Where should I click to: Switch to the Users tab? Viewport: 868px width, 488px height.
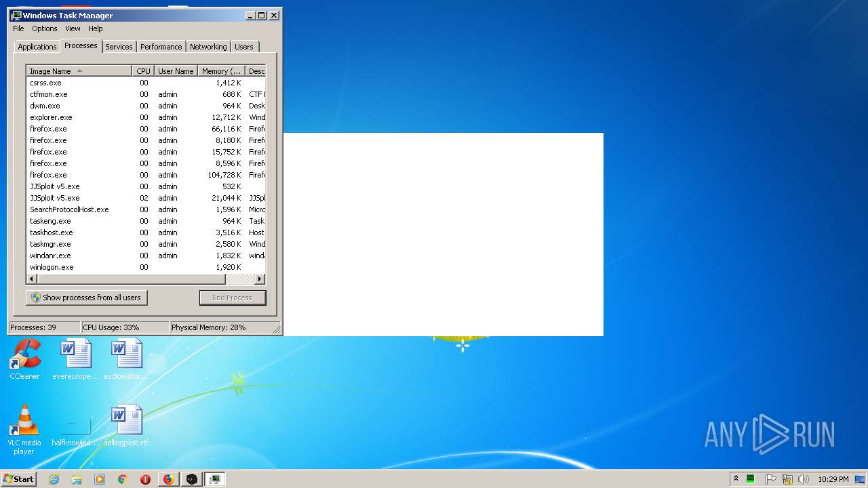click(x=244, y=47)
